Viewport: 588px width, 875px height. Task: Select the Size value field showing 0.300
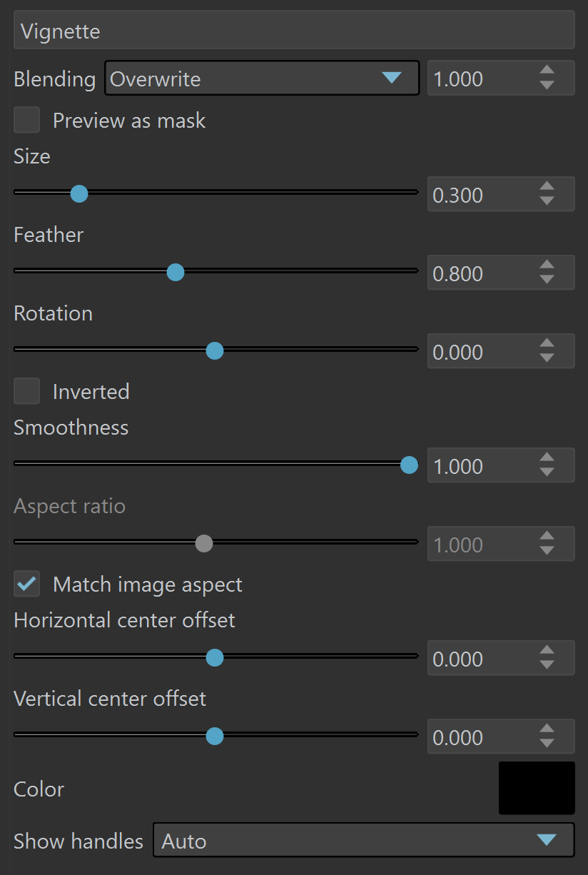point(501,194)
